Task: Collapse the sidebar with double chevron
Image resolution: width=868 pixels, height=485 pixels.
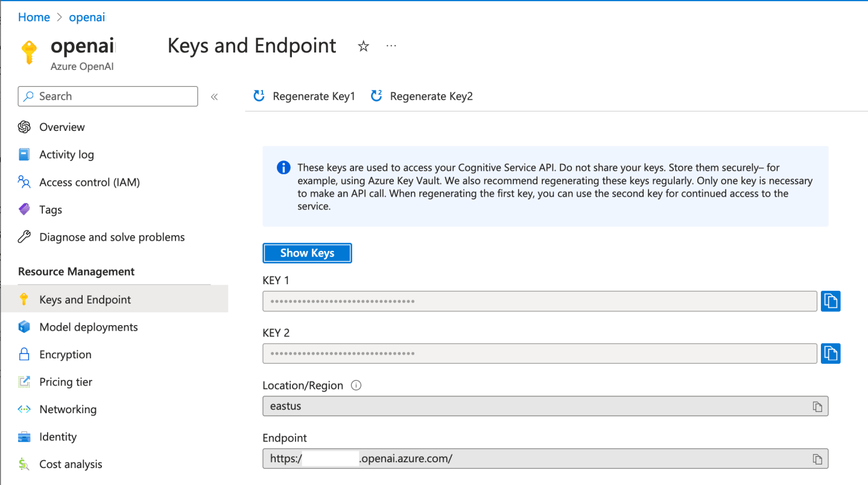Action: point(214,97)
